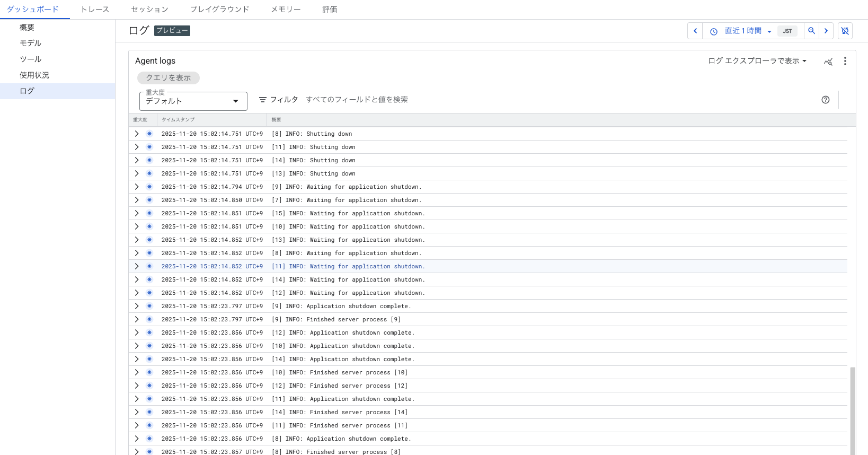Toggle the JST timezone chip
The image size is (868, 455).
tap(787, 31)
